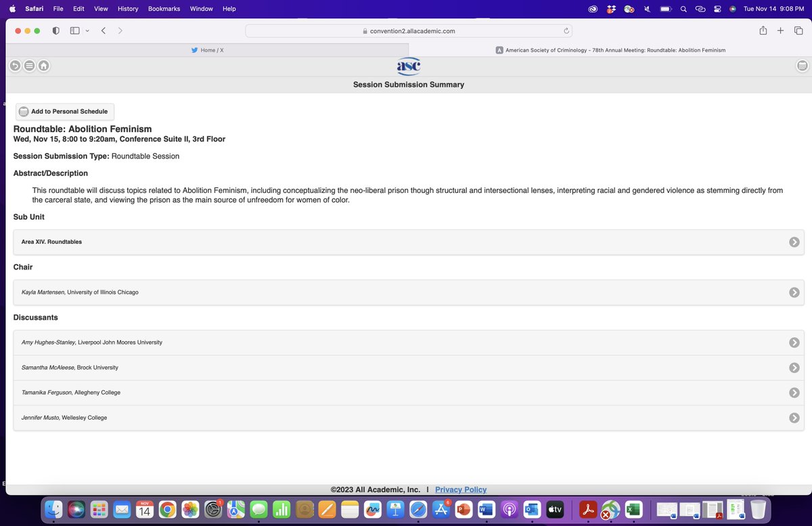Reload the page using the address bar refresh icon
The image size is (812, 526).
(x=566, y=30)
